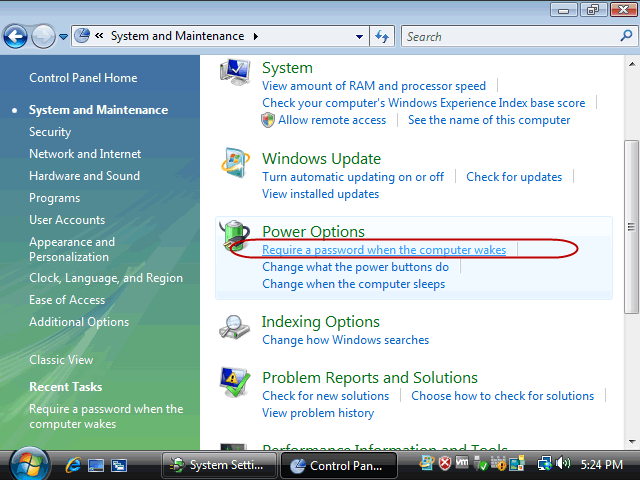Open Appearance and Personalization
Image resolution: width=640 pixels, height=480 pixels.
tap(72, 249)
